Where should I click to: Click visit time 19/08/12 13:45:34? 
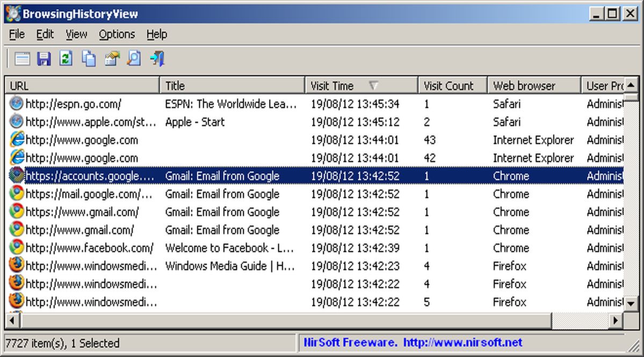[355, 104]
